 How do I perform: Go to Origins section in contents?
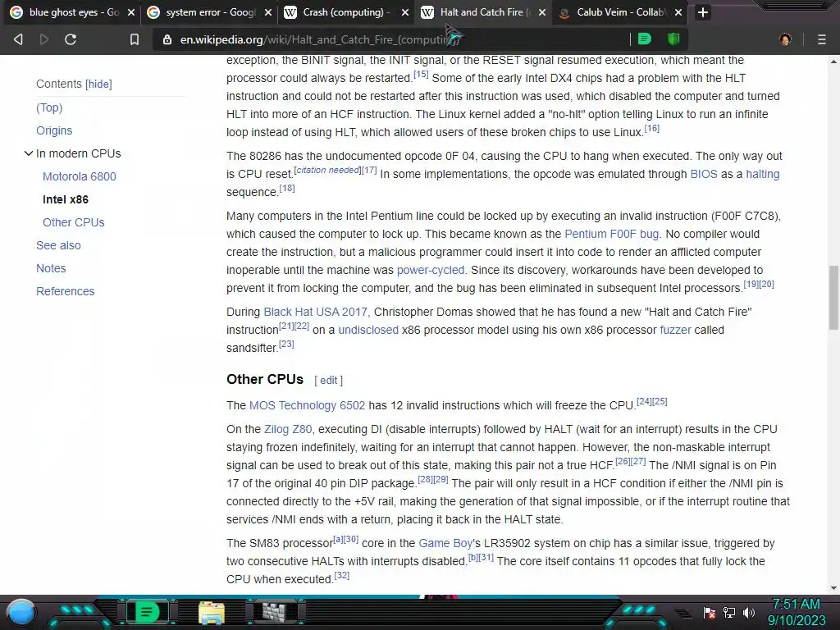[54, 130]
